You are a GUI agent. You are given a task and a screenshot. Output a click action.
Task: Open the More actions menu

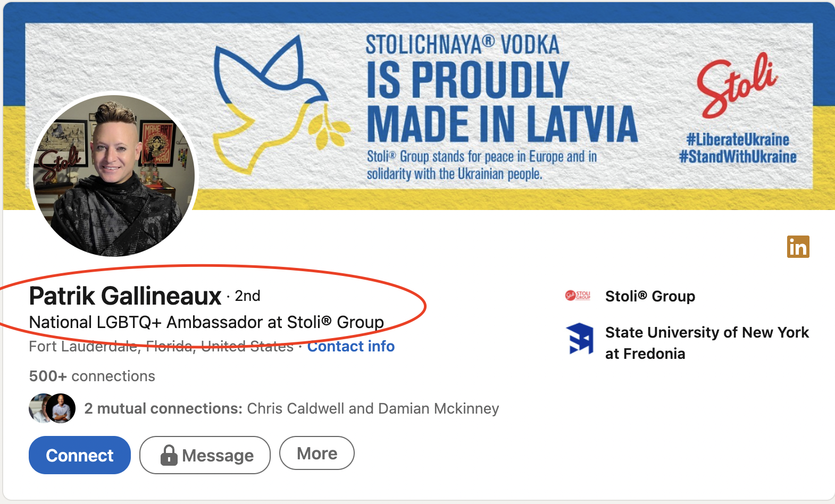click(317, 453)
